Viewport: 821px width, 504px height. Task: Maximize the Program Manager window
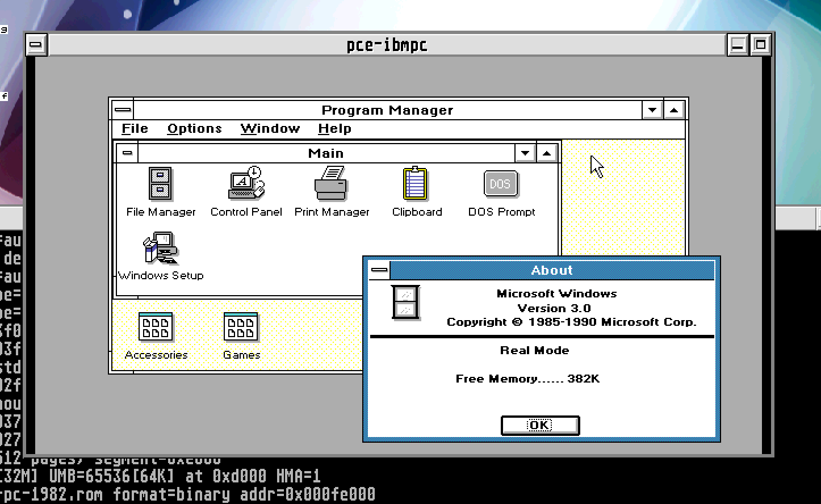click(674, 110)
